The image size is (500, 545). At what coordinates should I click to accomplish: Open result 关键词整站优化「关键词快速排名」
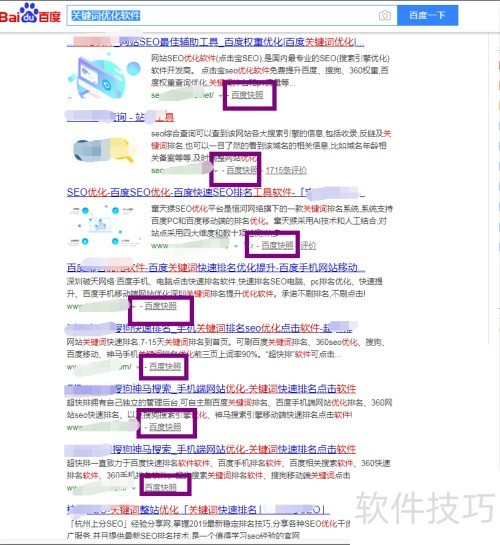198,510
